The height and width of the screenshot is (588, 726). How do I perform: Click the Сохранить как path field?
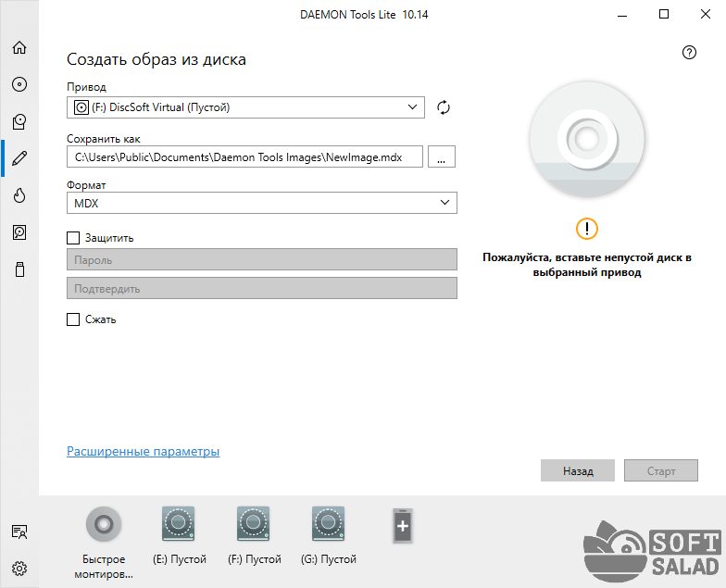point(244,156)
